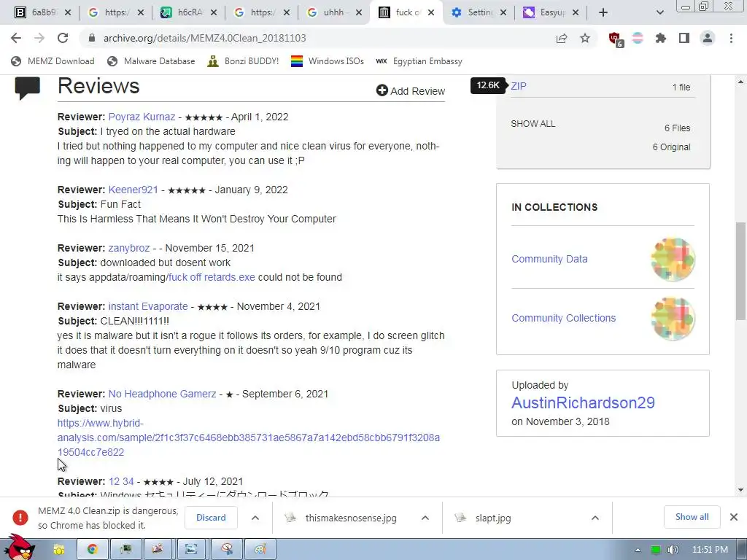Open reviewer Keener921 profile
Screen dimensions: 747x560
coord(133,190)
